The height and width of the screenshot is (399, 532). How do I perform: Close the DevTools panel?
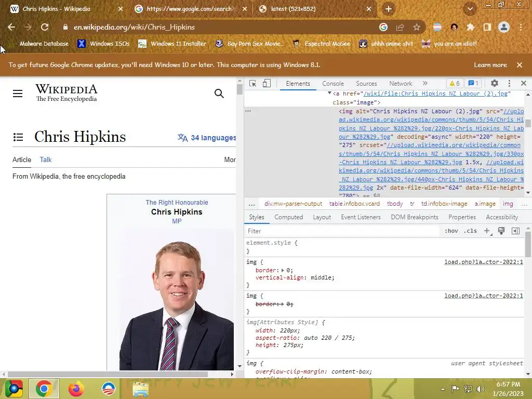(x=524, y=84)
